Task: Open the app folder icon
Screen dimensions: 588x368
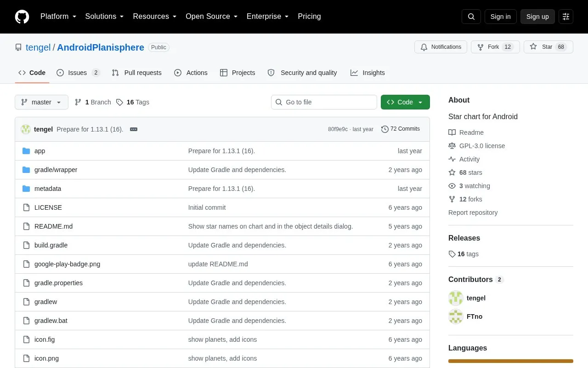Action: [x=26, y=151]
